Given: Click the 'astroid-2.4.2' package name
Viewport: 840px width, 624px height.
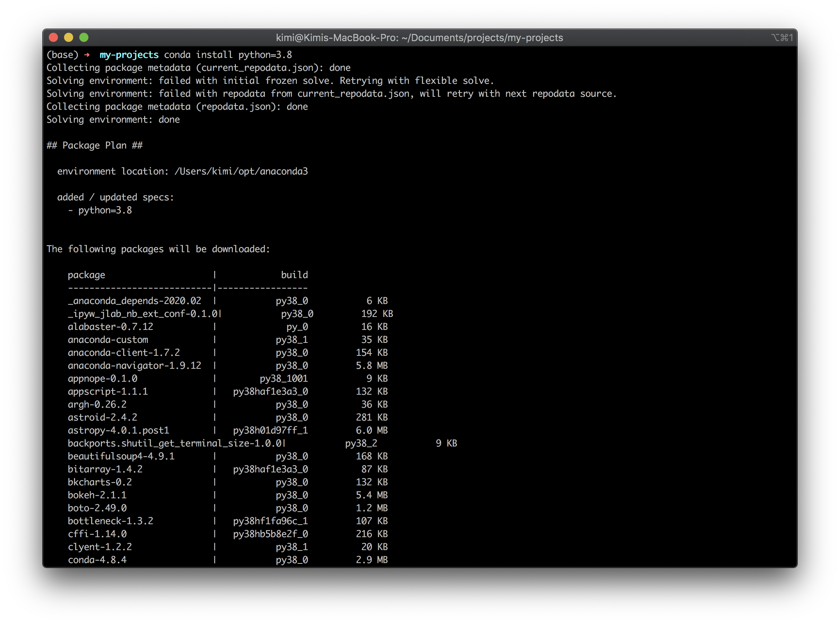Looking at the screenshot, I should [103, 418].
